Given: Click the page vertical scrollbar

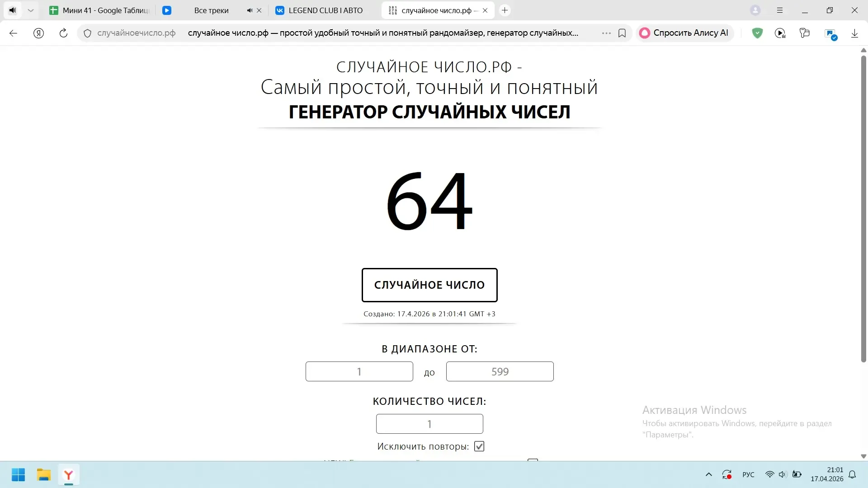Looking at the screenshot, I should (x=863, y=208).
